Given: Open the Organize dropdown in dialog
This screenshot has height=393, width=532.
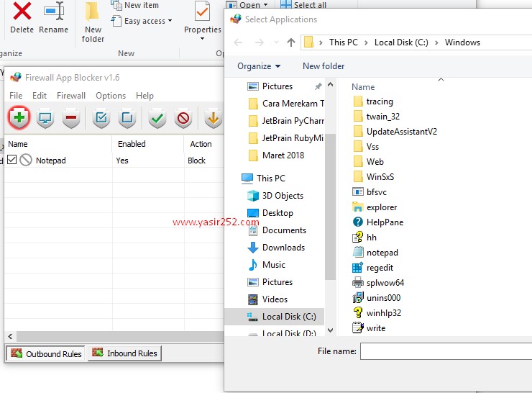Looking at the screenshot, I should point(259,66).
